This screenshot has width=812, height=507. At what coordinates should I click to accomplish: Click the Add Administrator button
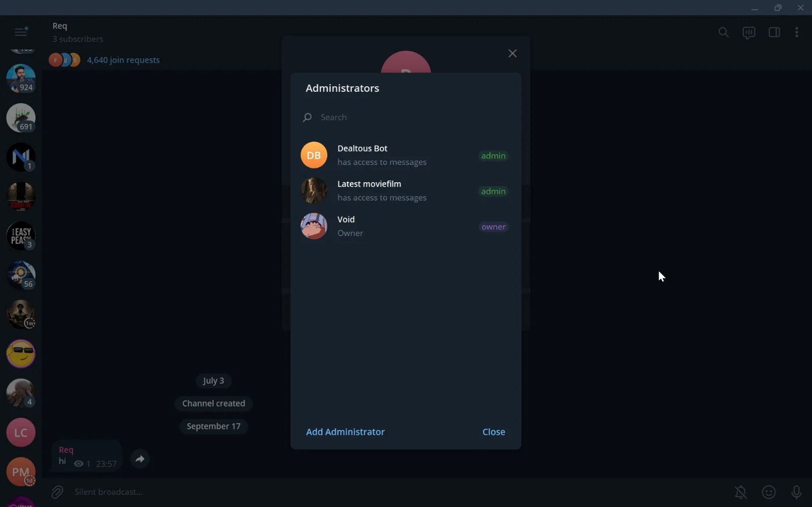pyautogui.click(x=345, y=432)
